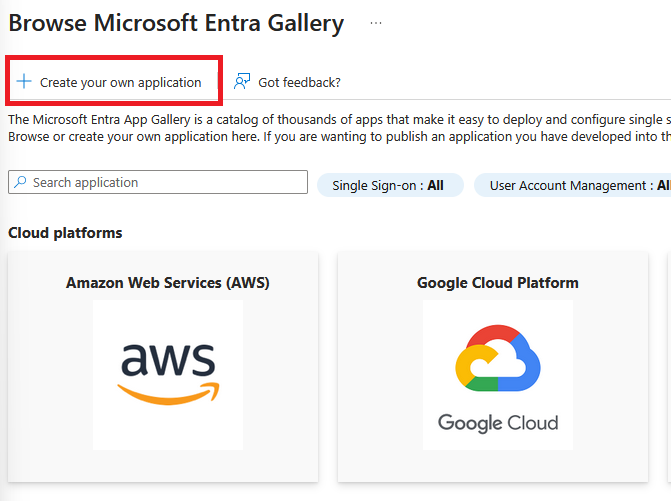Select the Amazon Web Services (AWS) title

168,283
